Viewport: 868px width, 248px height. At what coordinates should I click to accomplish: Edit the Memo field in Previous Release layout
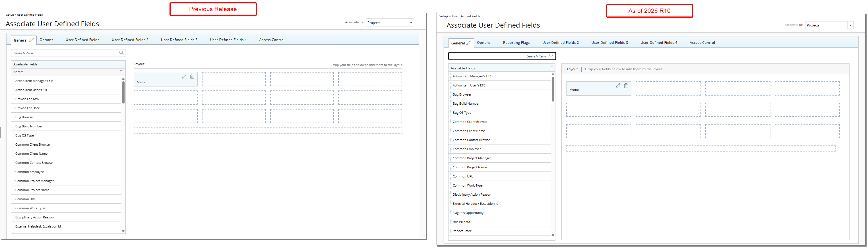click(184, 76)
